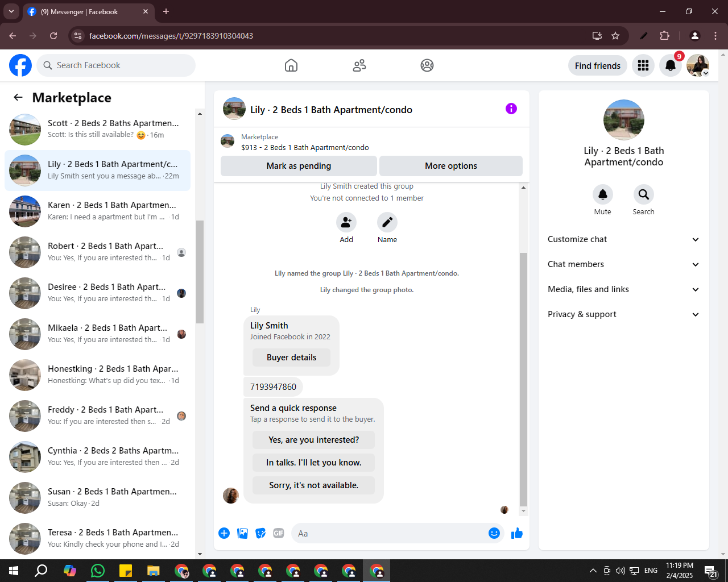Search in conversation with magnifier icon
Viewport: 728px width, 582px height.
pos(644,194)
